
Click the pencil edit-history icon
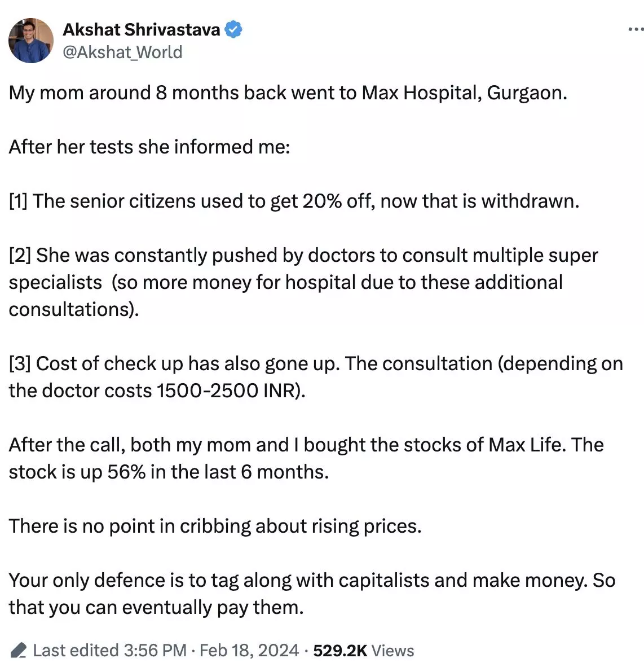19,651
